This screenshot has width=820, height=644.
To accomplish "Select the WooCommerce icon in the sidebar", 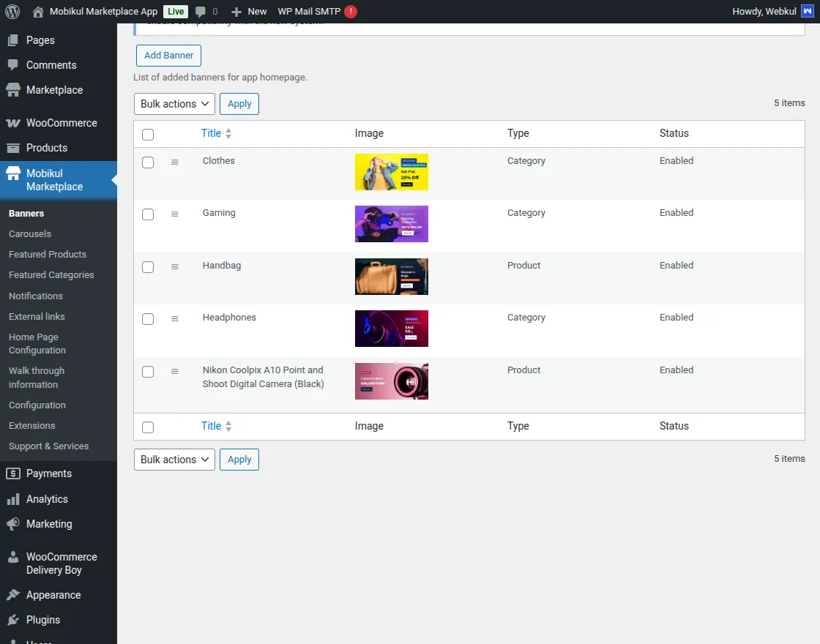I will [14, 122].
